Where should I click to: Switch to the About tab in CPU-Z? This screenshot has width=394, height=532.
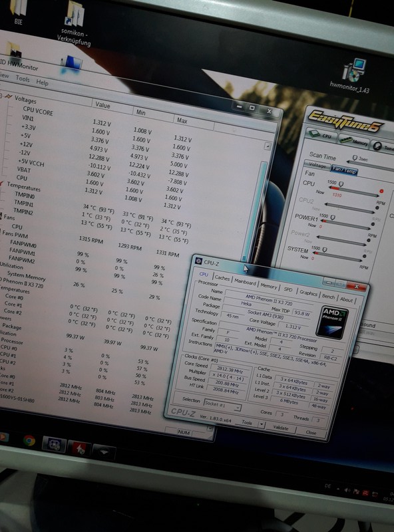point(346,299)
